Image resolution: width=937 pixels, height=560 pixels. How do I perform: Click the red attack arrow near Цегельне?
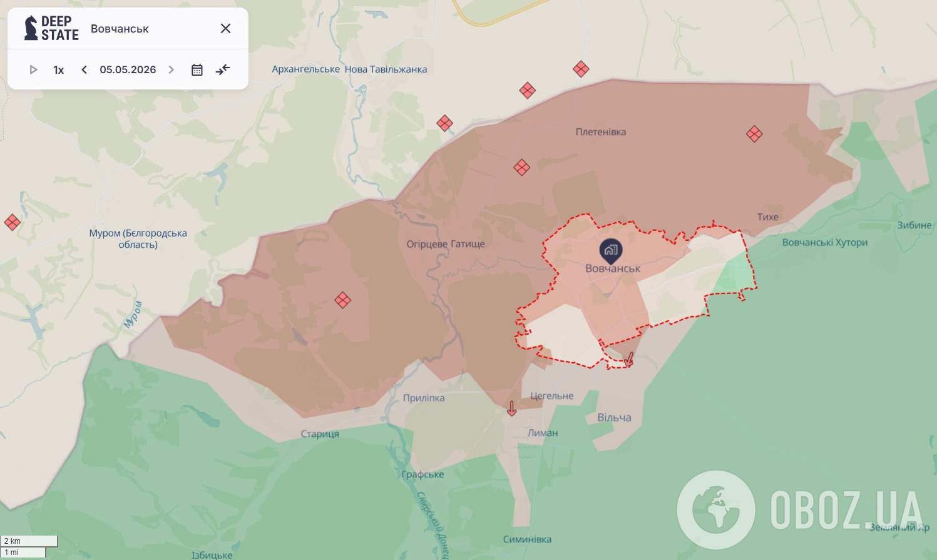click(511, 409)
